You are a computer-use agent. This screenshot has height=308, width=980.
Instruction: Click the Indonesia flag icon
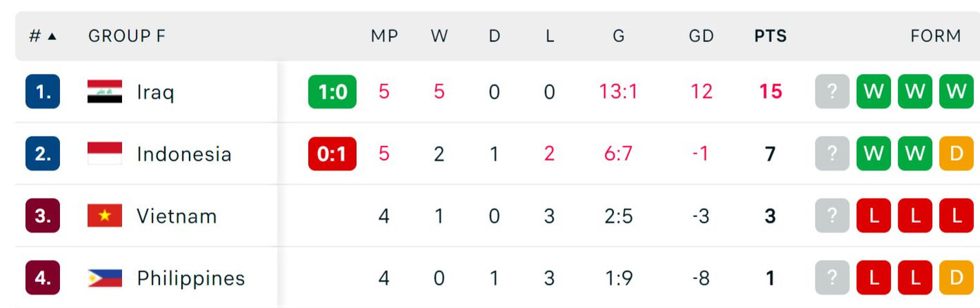coord(104,154)
